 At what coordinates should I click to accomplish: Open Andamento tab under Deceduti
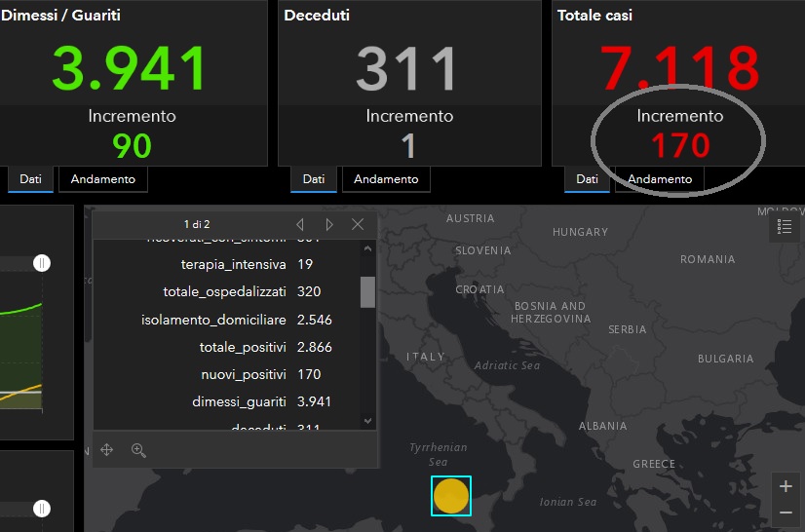(386, 179)
